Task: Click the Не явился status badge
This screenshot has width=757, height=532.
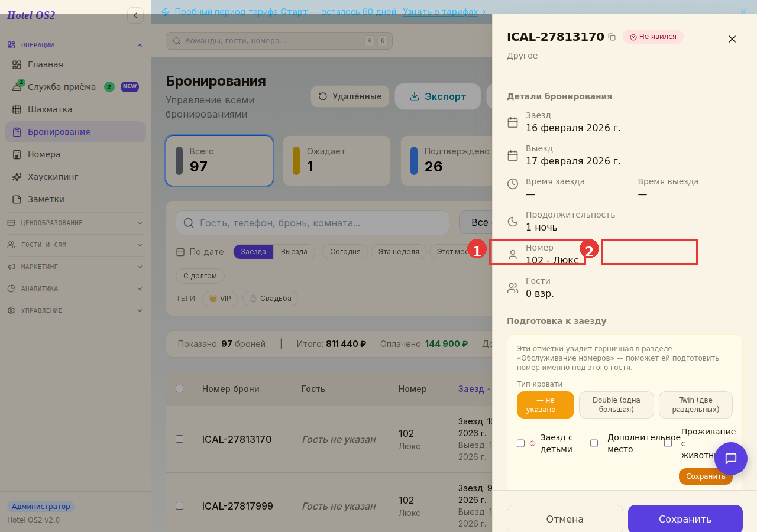Action: point(653,37)
